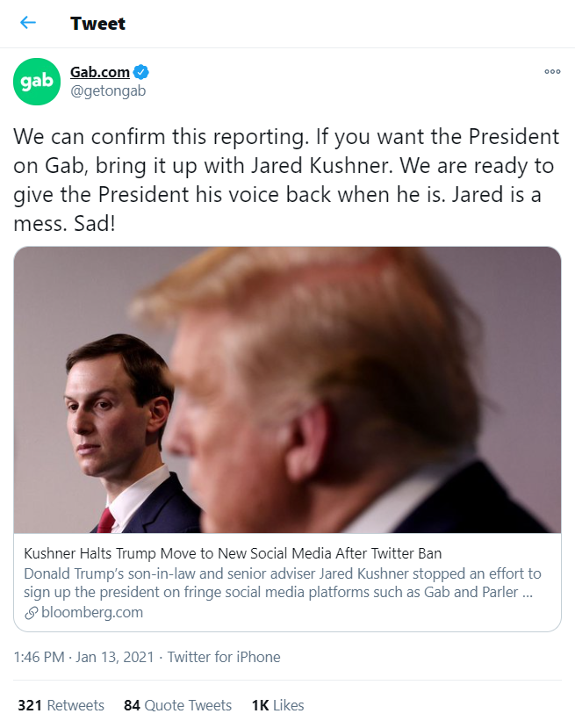Image resolution: width=575 pixels, height=728 pixels.
Task: Open the Gab.com display name link
Action: click(100, 72)
